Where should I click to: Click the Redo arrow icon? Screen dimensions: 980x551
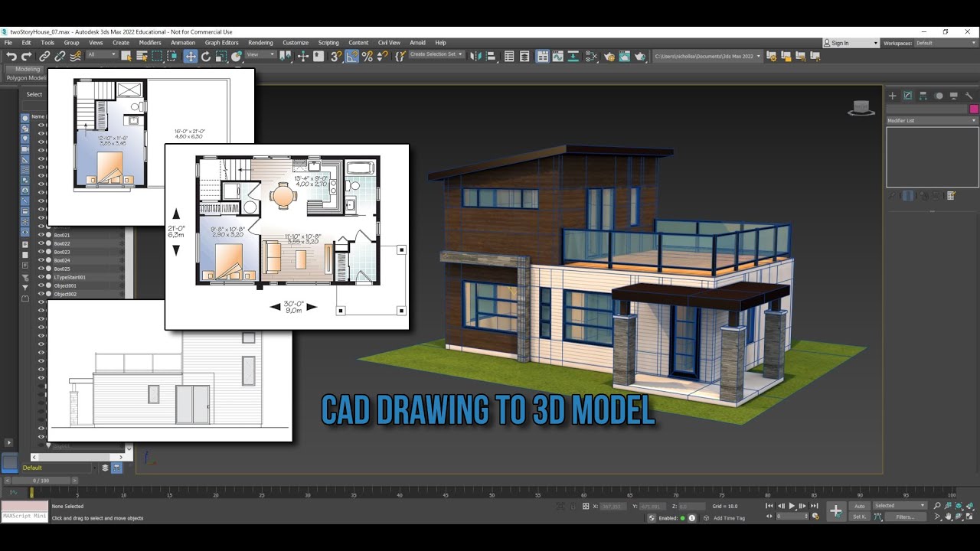(x=26, y=56)
